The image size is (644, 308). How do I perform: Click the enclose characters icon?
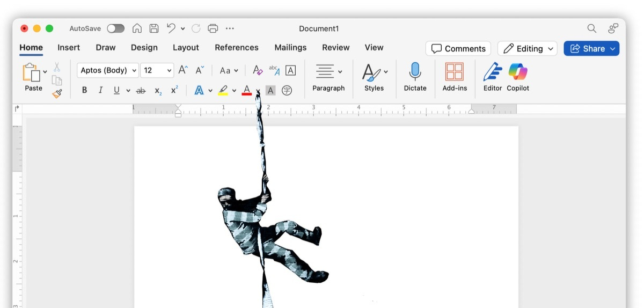(x=287, y=91)
